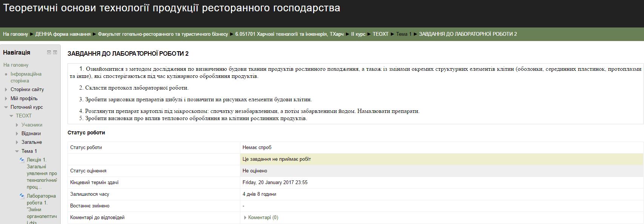
Task: Click the II курс breadcrumb link
Action: (x=358, y=34)
